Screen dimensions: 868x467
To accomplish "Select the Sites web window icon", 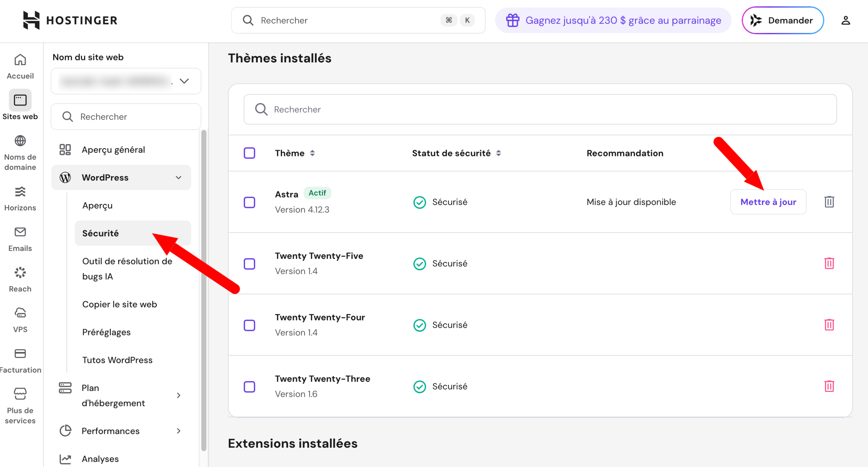I will [20, 100].
